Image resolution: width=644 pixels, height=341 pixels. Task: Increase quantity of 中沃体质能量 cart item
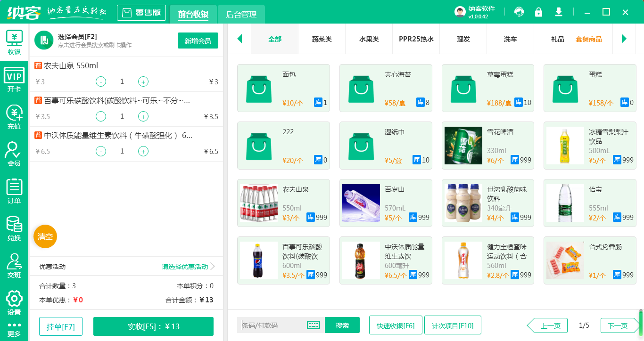(x=143, y=152)
